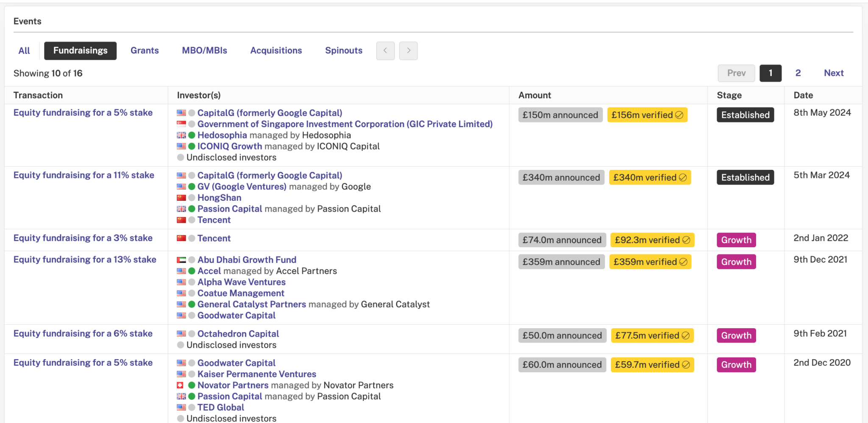Open Government of Singapore Investment Corporation link
868x423 pixels.
click(x=345, y=124)
